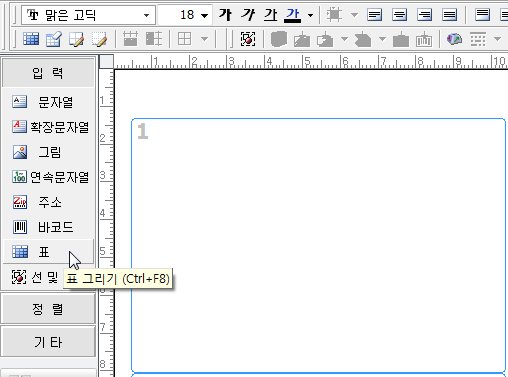Select the draw table pencil tool
Screen dimensions: 508x377
[x=76, y=39]
